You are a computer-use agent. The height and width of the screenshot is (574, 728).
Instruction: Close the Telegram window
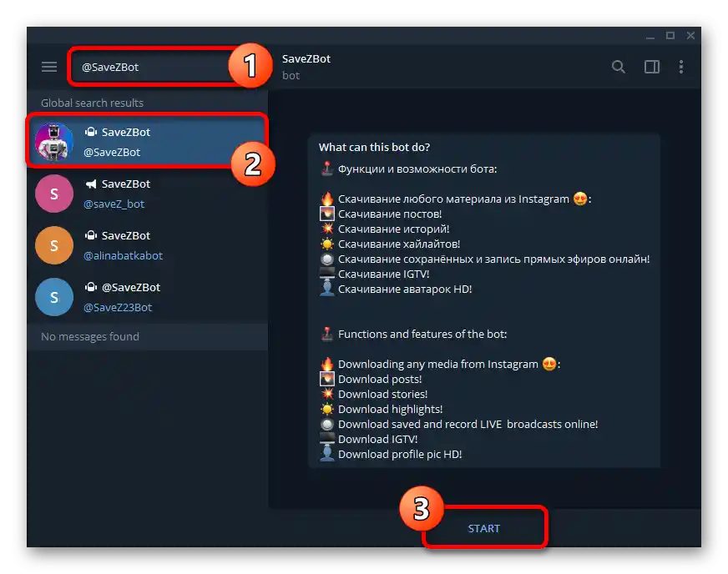(x=690, y=35)
